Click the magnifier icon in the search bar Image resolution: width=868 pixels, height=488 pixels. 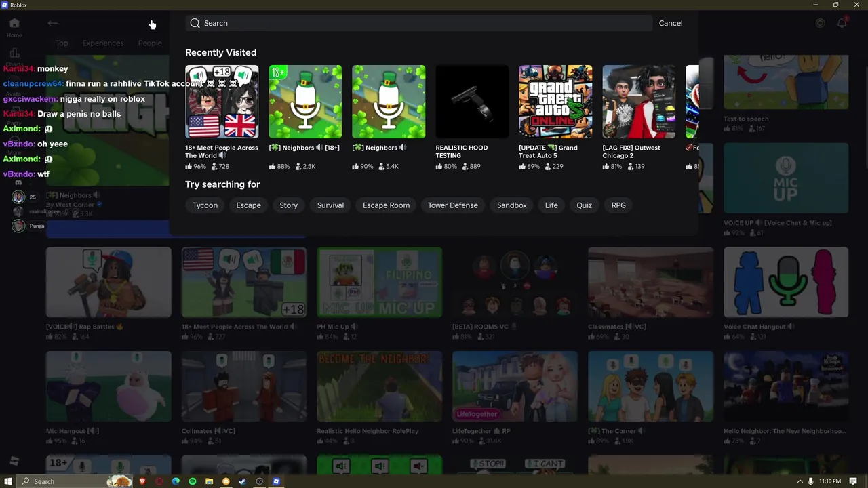tap(195, 23)
